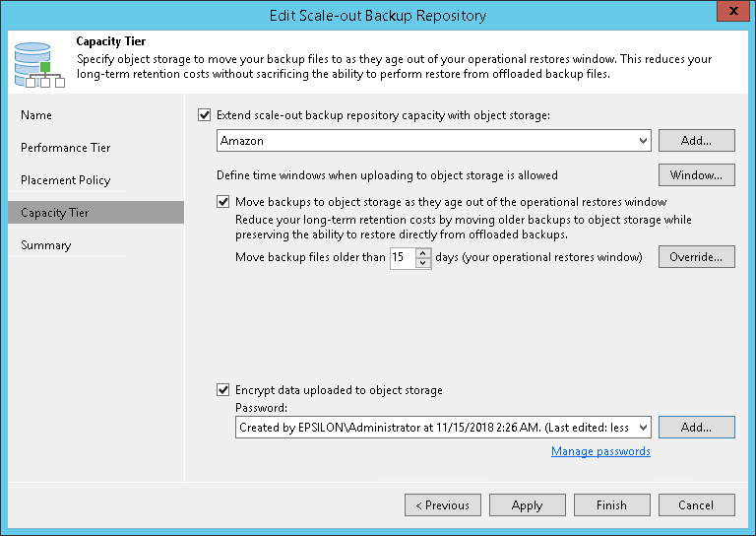Expand the Amazon object storage dropdown
The width and height of the screenshot is (756, 536).
[644, 141]
